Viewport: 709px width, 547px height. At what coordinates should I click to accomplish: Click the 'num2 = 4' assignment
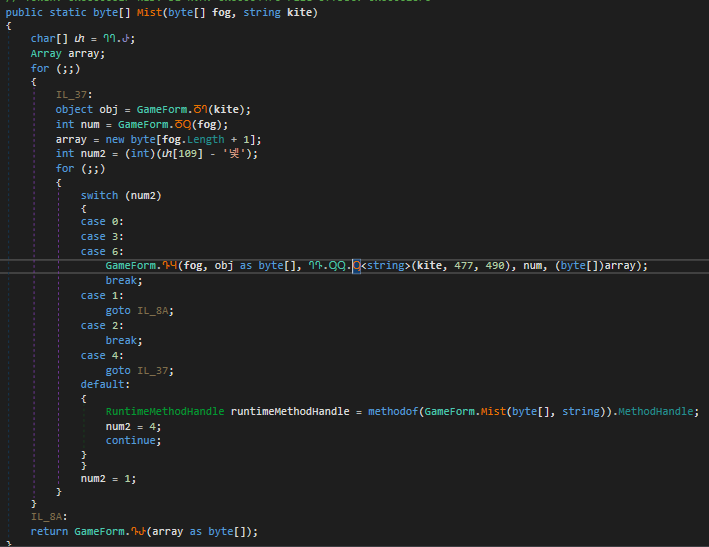tap(133, 426)
